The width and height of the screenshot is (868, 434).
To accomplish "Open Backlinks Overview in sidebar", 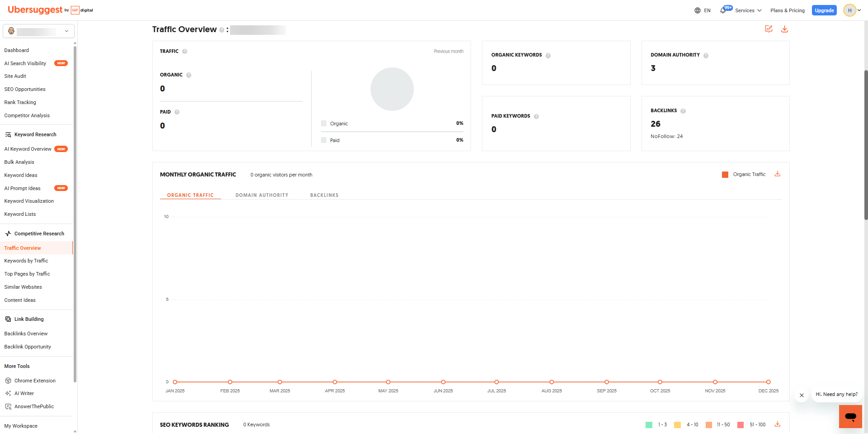I will click(26, 334).
